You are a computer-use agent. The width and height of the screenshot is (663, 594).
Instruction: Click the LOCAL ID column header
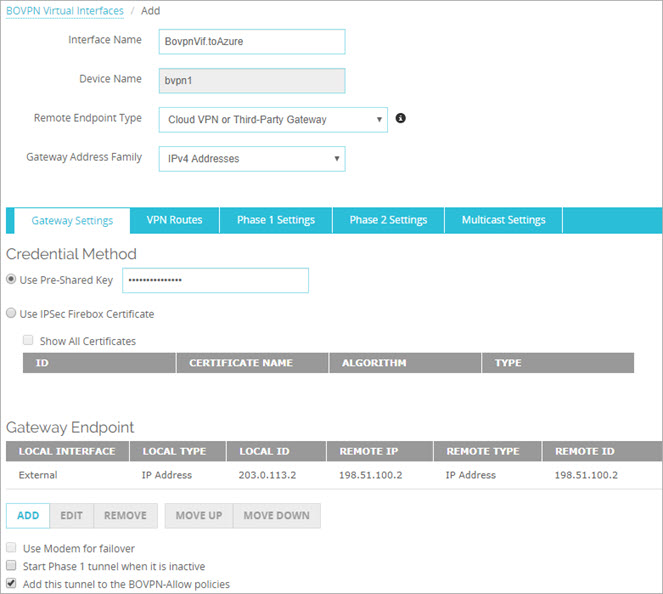point(277,452)
